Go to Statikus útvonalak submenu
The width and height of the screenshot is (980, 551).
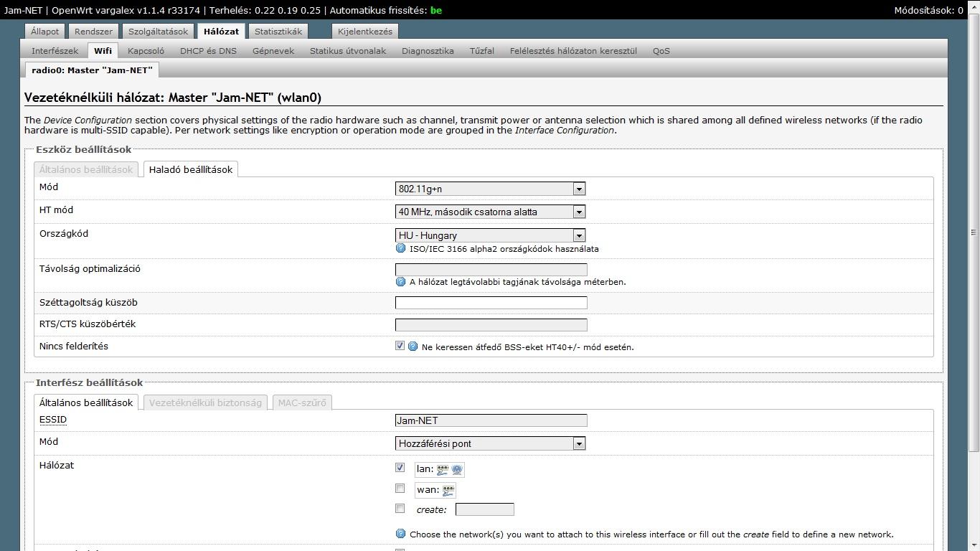348,51
